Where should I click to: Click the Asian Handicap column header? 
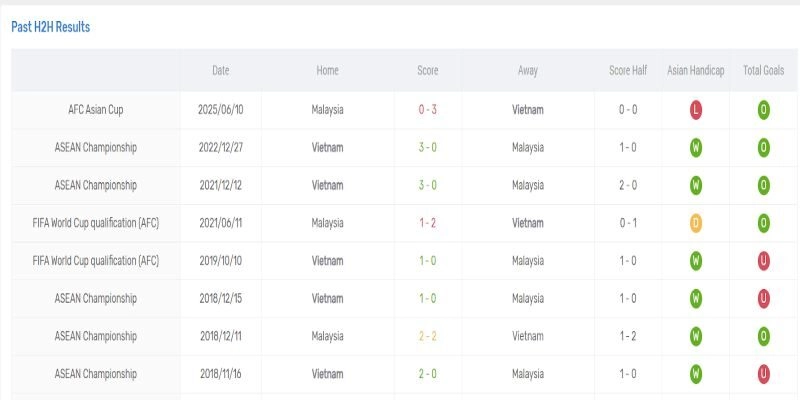tap(696, 71)
